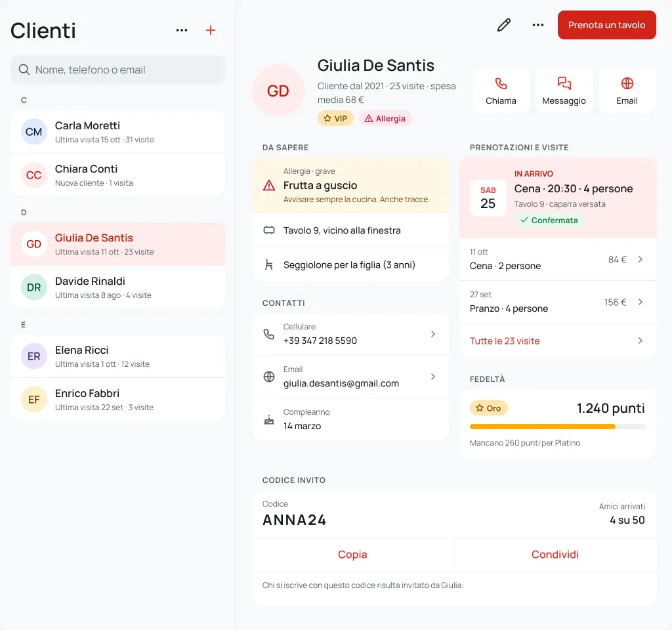Image resolution: width=672 pixels, height=630 pixels.
Task: Select Davide Rinaldi in client list
Action: 118,287
